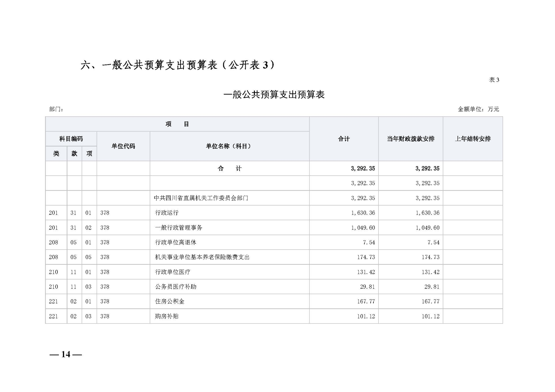Click the 行政单位离退休 cell
Viewport: 555px width, 392px height.
[176, 242]
